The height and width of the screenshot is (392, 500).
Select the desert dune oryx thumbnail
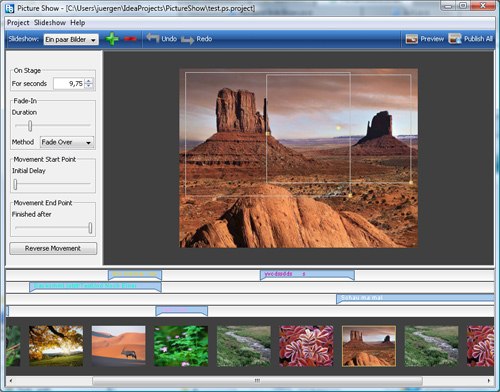118,346
